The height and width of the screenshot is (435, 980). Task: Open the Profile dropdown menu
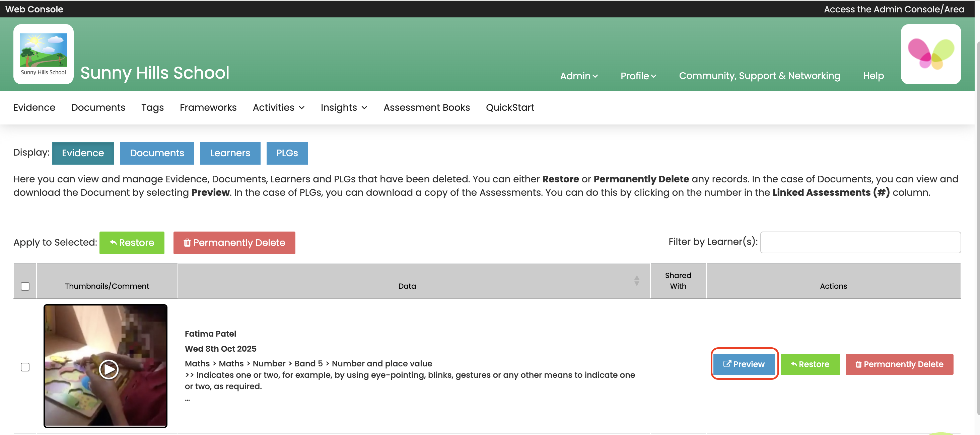[x=638, y=76]
